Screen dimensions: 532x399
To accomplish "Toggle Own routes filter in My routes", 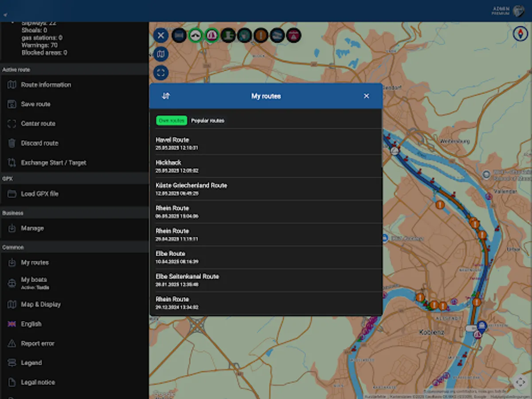I will click(172, 120).
